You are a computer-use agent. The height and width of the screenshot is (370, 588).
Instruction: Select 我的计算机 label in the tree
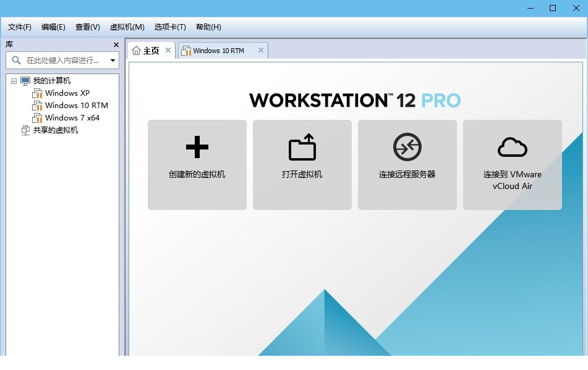tap(52, 80)
